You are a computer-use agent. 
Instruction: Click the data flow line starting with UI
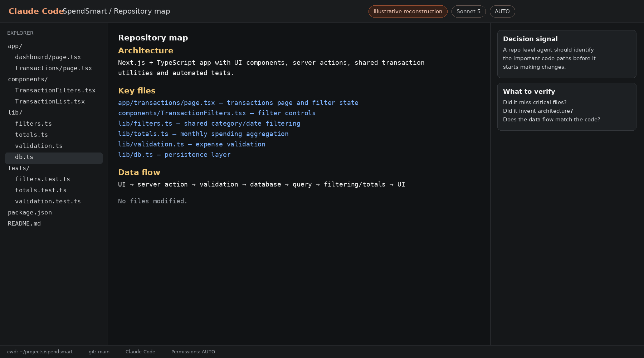[262, 185]
